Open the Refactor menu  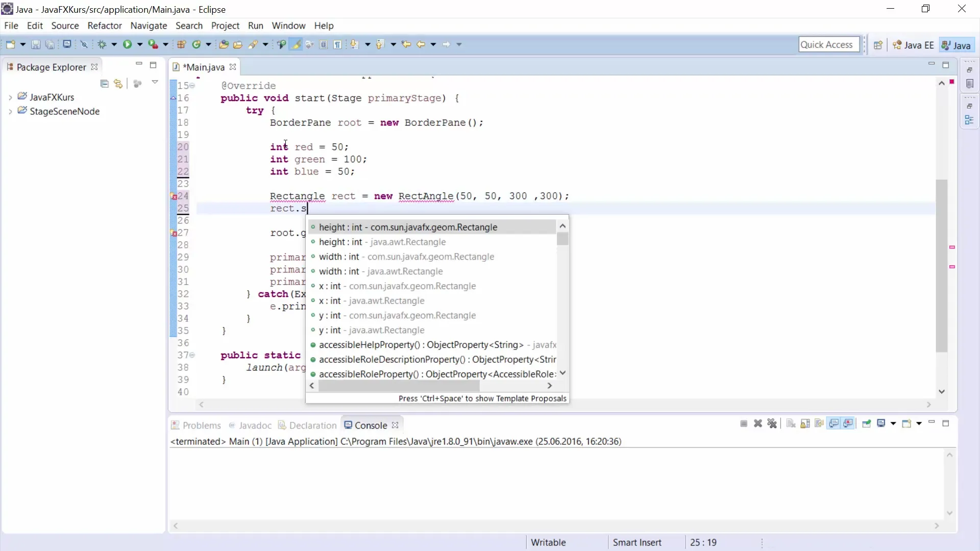click(x=105, y=26)
